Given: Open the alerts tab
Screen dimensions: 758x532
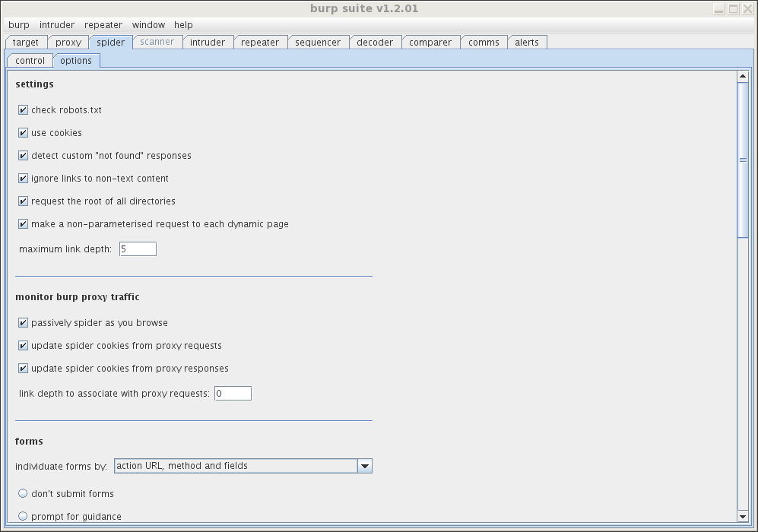Looking at the screenshot, I should tap(526, 43).
